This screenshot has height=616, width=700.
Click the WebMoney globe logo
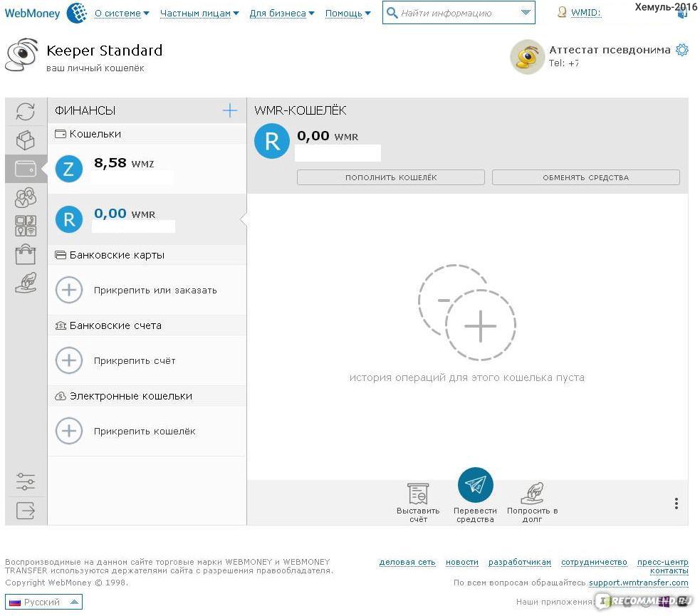point(77,13)
